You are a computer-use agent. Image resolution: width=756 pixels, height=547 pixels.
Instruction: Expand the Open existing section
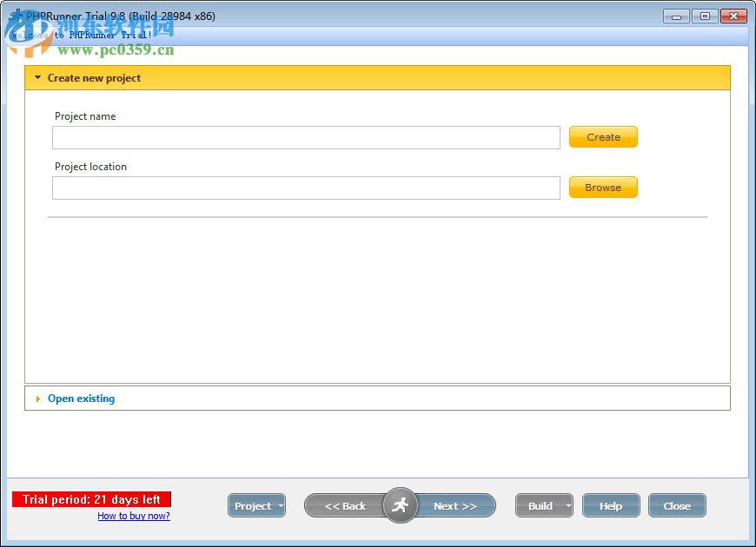pyautogui.click(x=81, y=398)
